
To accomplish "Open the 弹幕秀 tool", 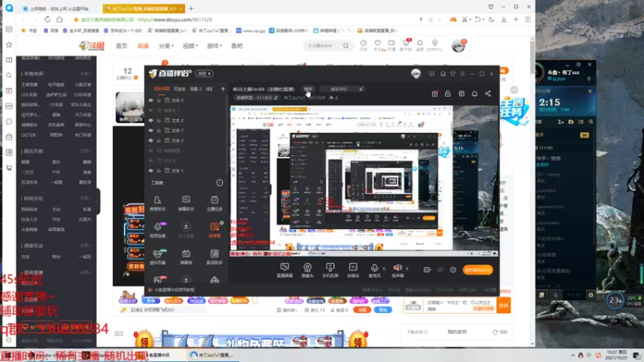I will [x=186, y=257].
